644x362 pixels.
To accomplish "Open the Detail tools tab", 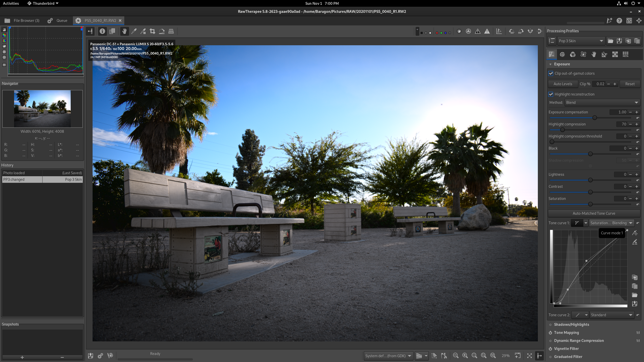I will [562, 54].
